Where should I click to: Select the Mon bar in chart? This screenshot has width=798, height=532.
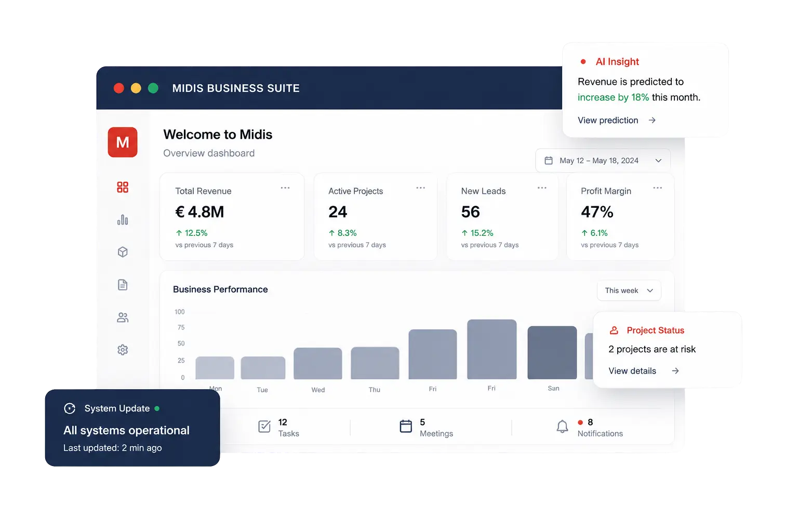coord(215,368)
